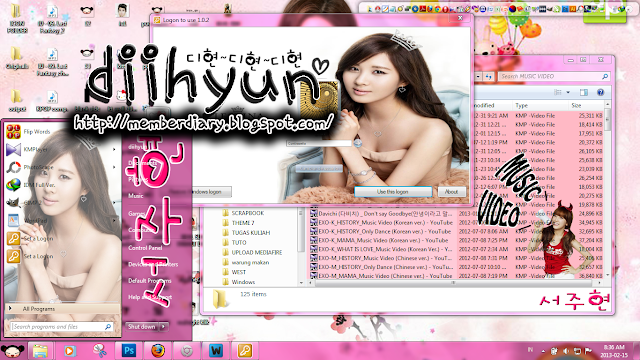Click the round gray taskbar icon

[x=187, y=351]
